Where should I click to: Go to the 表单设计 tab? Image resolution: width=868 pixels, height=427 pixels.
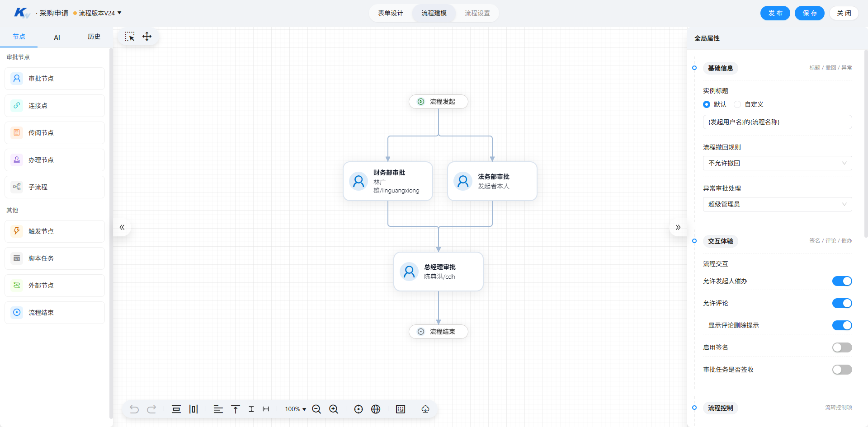pos(391,13)
